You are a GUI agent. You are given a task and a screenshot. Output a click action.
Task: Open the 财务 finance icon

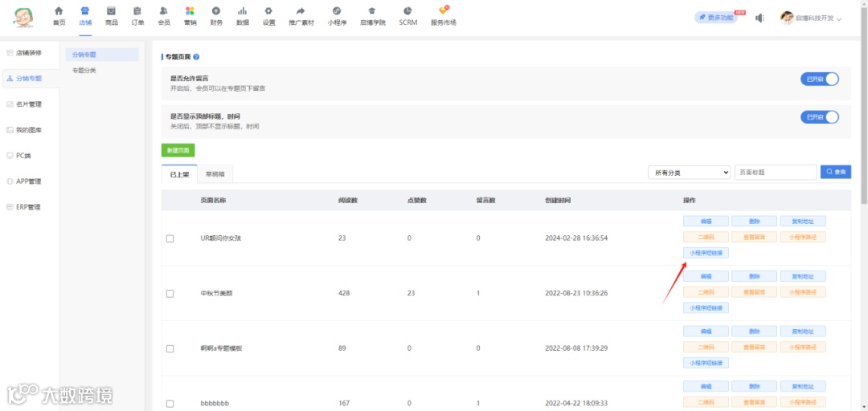tap(216, 11)
